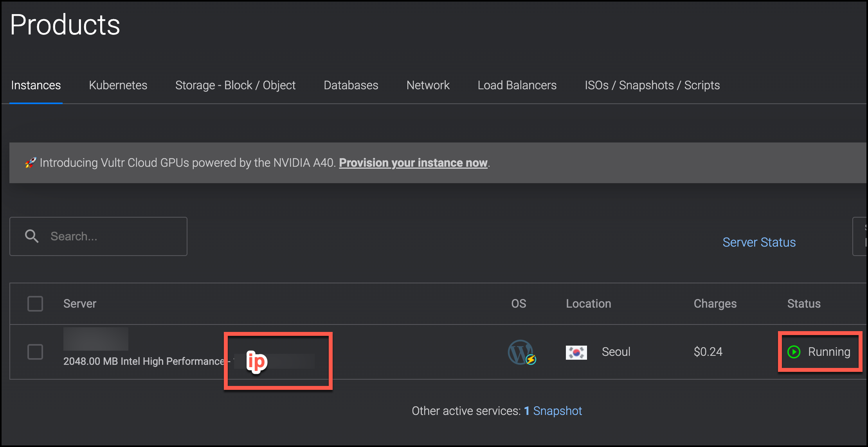This screenshot has height=447, width=868.
Task: Click the green Running status icon
Action: [794, 352]
